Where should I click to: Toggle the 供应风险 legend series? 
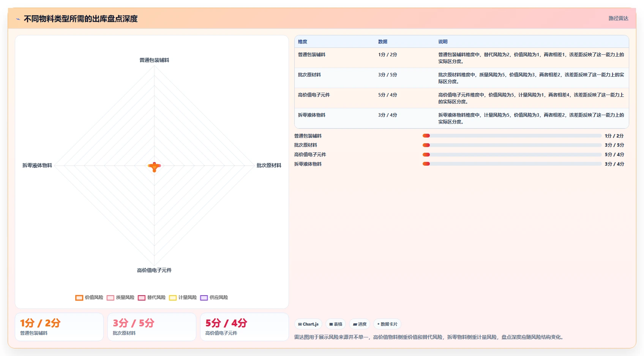[214, 297]
